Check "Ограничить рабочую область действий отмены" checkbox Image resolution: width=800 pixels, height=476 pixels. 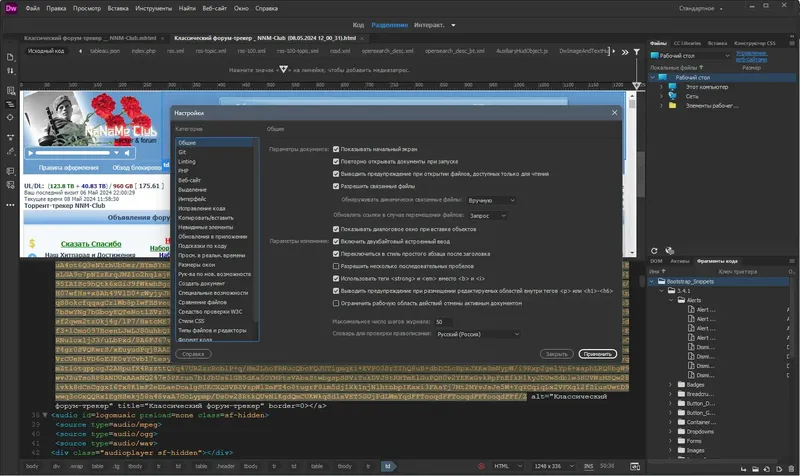(336, 302)
